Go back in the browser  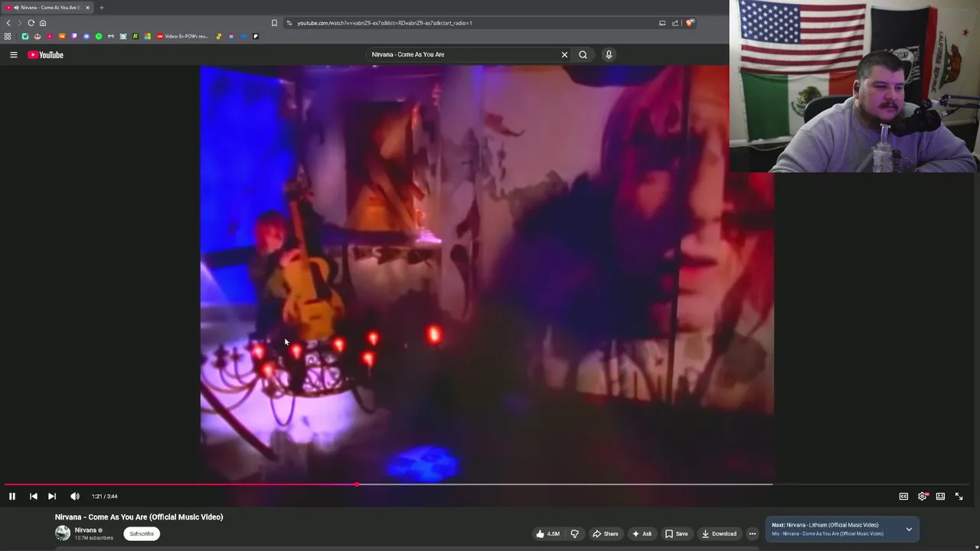[8, 23]
